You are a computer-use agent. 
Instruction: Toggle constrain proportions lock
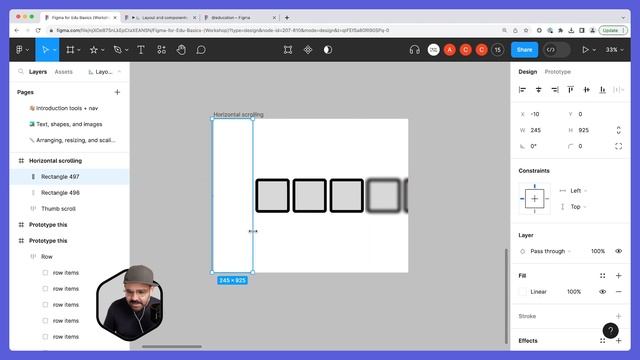pos(618,130)
